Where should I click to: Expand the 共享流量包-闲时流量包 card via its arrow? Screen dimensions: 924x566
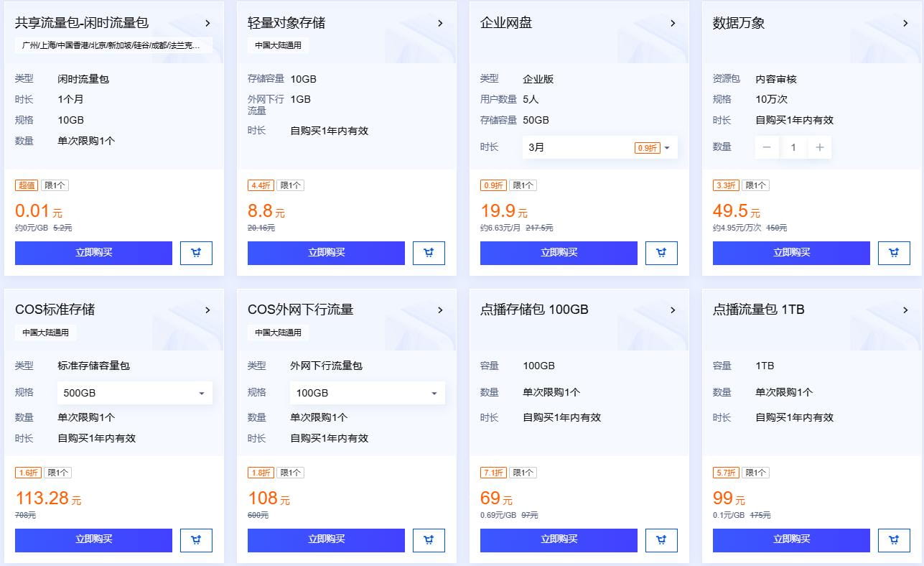click(x=208, y=22)
